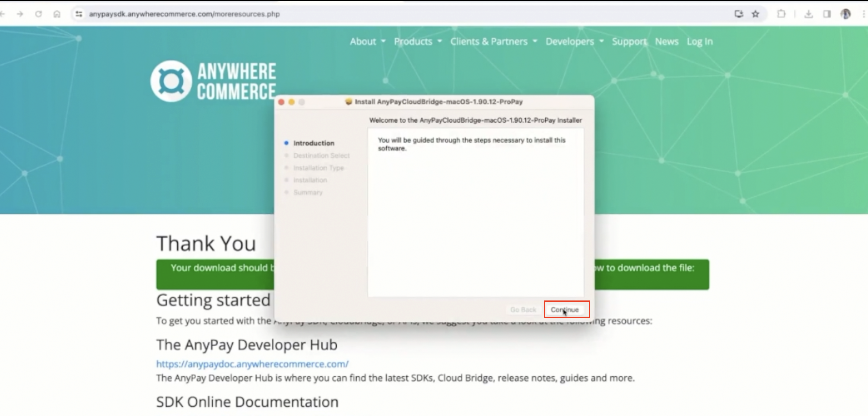868x416 pixels.
Task: Open the user profile avatar
Action: tap(845, 14)
